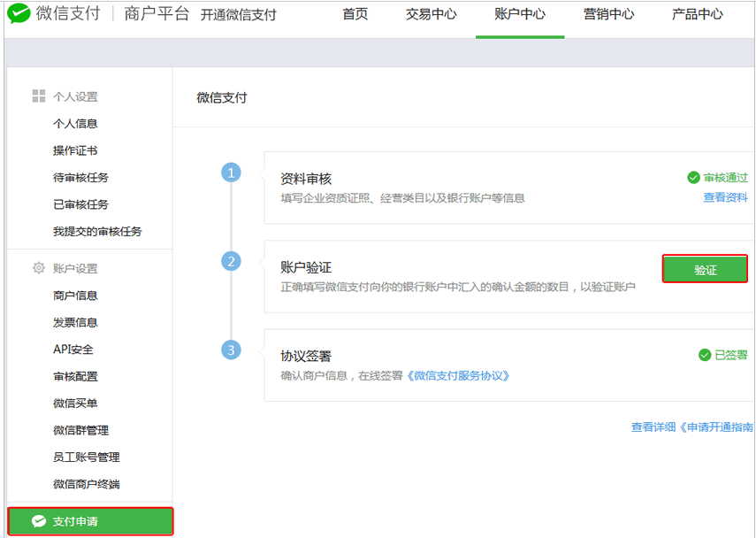Click the step 1 circle

[x=231, y=173]
